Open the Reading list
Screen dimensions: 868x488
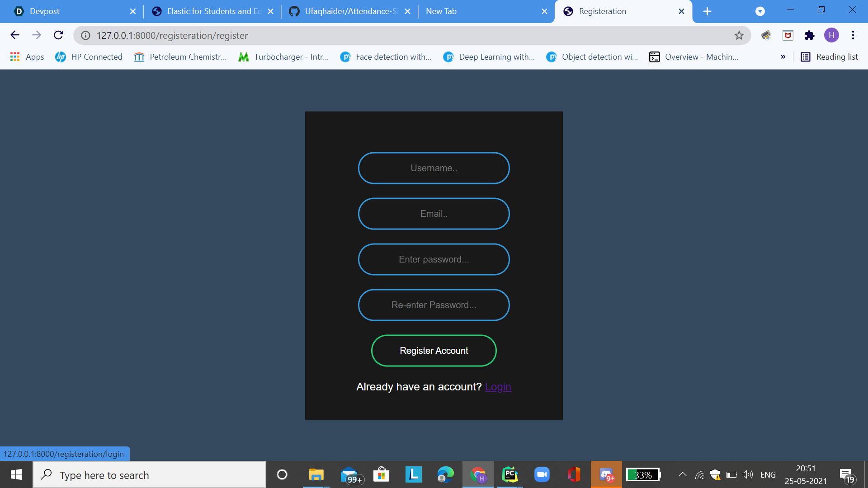[830, 57]
